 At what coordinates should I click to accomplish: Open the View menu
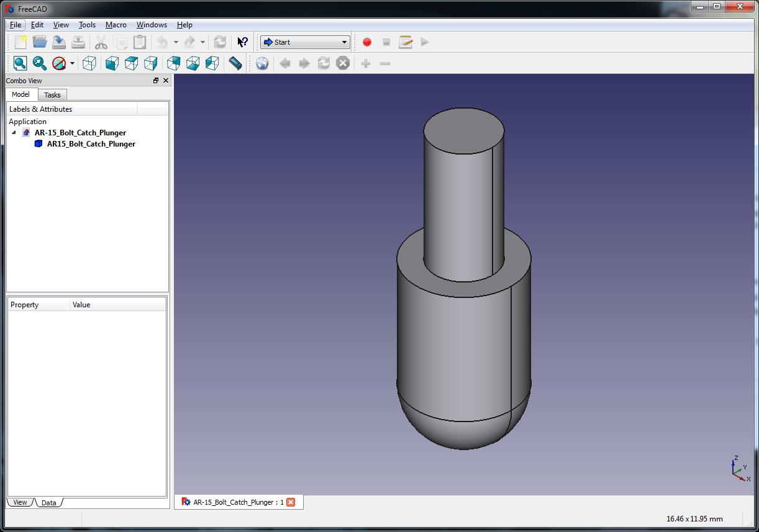click(61, 25)
